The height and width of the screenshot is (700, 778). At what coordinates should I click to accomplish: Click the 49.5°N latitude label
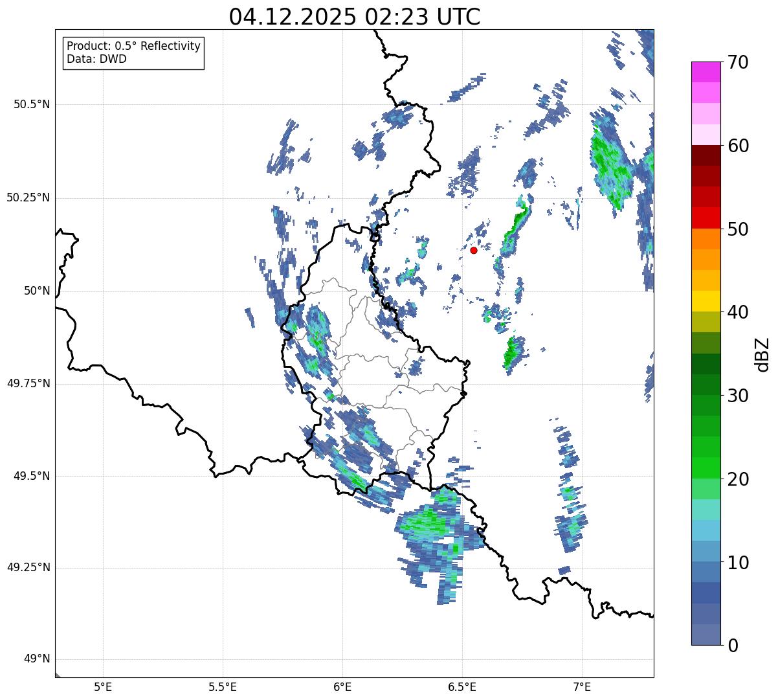32,476
